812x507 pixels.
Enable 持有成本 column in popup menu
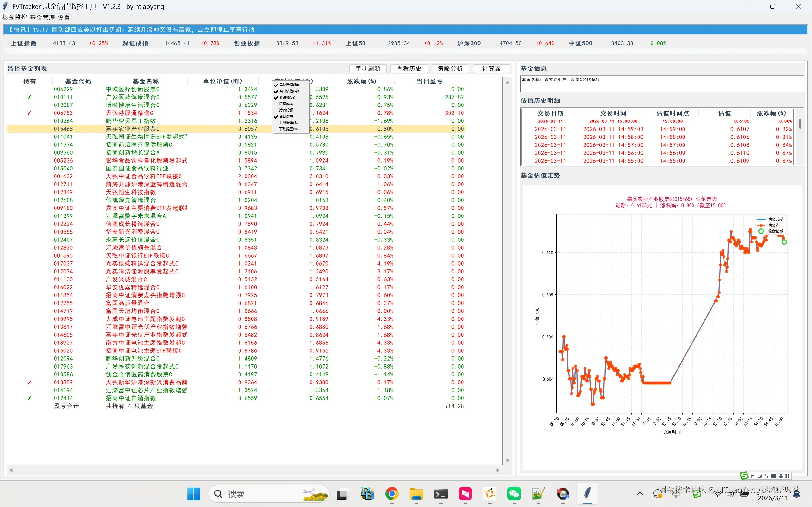pos(286,104)
